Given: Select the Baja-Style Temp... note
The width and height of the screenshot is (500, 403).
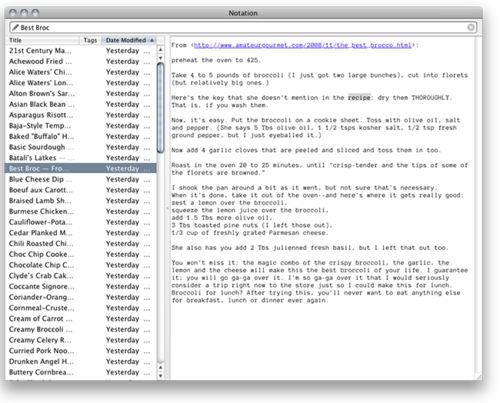Looking at the screenshot, I should pyautogui.click(x=81, y=126).
